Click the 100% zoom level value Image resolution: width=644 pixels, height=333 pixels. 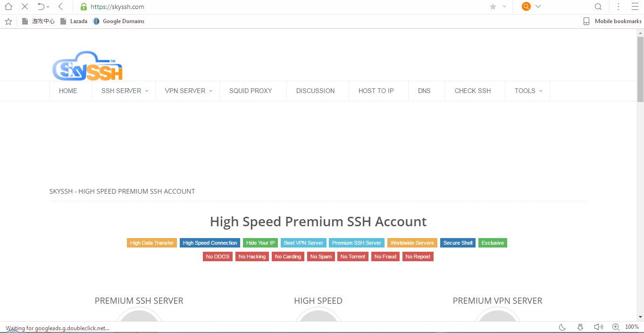tap(632, 327)
